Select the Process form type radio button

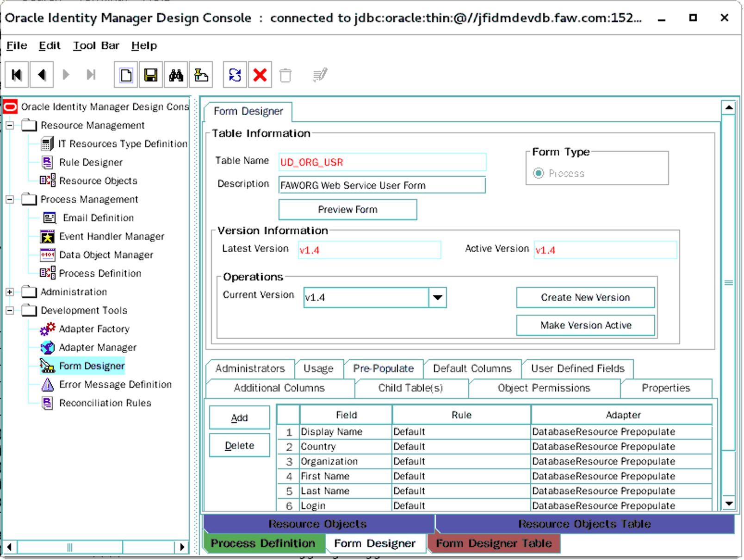tap(539, 173)
